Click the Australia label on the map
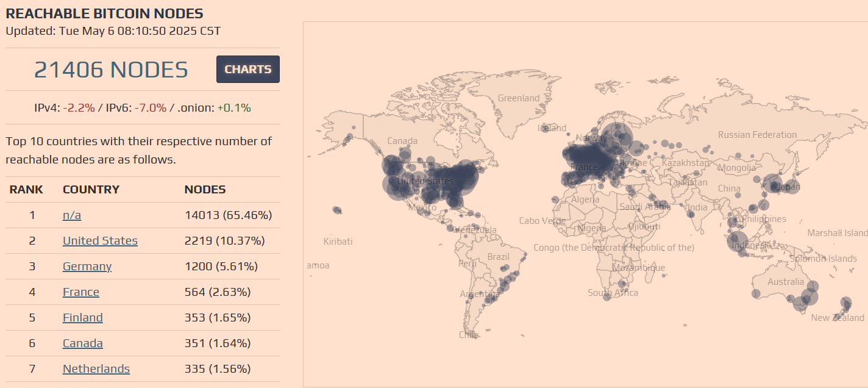Image resolution: width=868 pixels, height=388 pixels. 786,282
